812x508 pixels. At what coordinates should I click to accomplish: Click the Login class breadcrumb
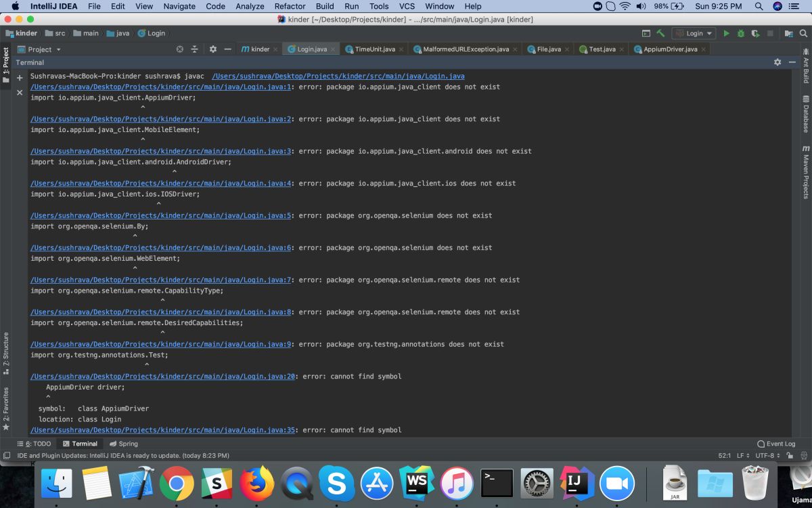(x=152, y=33)
